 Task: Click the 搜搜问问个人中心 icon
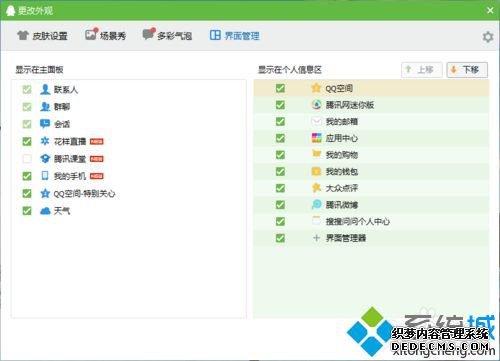tap(316, 221)
